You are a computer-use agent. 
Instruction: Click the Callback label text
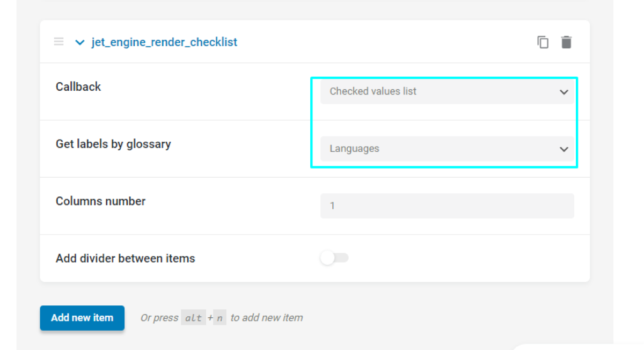pyautogui.click(x=78, y=86)
